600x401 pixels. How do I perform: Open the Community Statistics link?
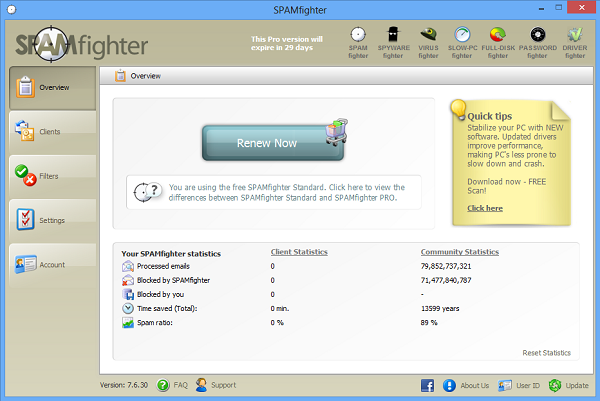click(460, 252)
